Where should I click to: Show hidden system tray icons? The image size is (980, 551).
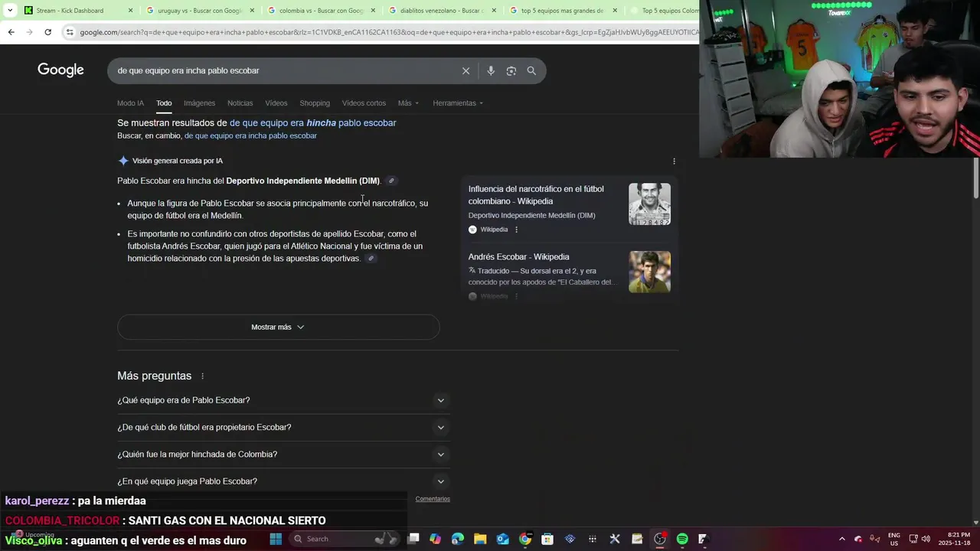pyautogui.click(x=842, y=539)
